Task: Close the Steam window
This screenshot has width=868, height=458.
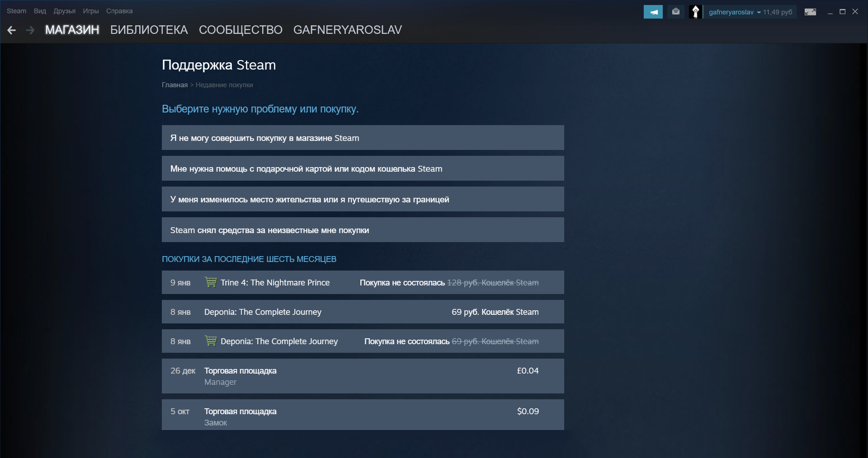Action: coord(855,12)
